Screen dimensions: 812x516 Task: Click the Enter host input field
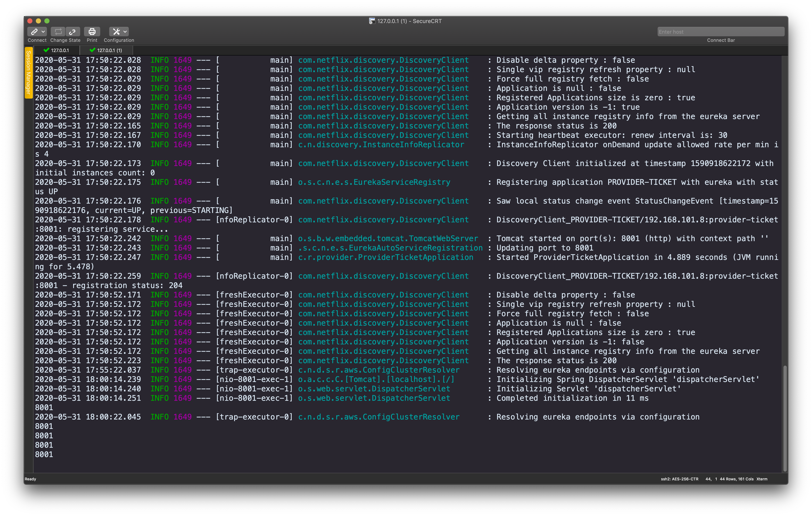(x=721, y=32)
